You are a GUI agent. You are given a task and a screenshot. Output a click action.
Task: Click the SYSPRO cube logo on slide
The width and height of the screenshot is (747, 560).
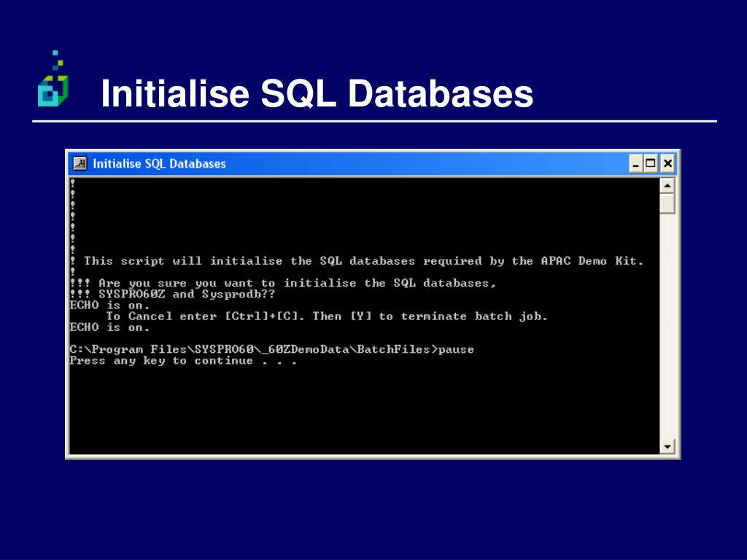[x=53, y=79]
